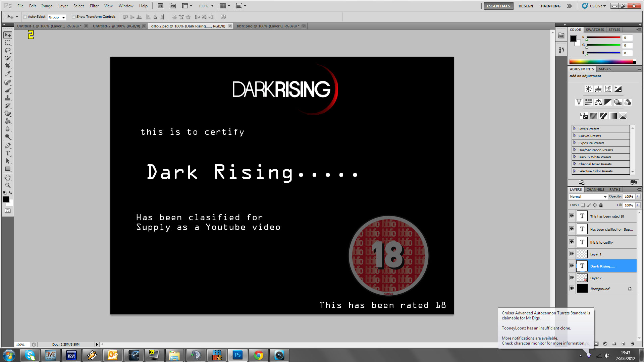
Task: Select the Clone Stamp tool
Action: tap(8, 98)
